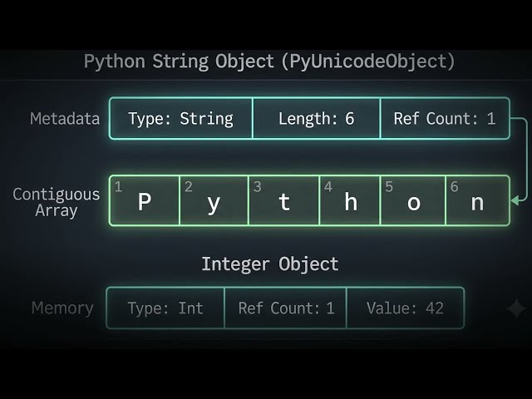Click the "Type: String" metadata cell
532x399 pixels.
coord(181,118)
